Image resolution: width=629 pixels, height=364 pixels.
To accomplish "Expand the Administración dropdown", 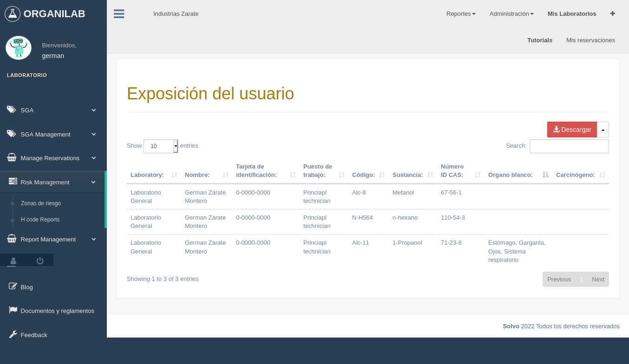I will tap(511, 13).
